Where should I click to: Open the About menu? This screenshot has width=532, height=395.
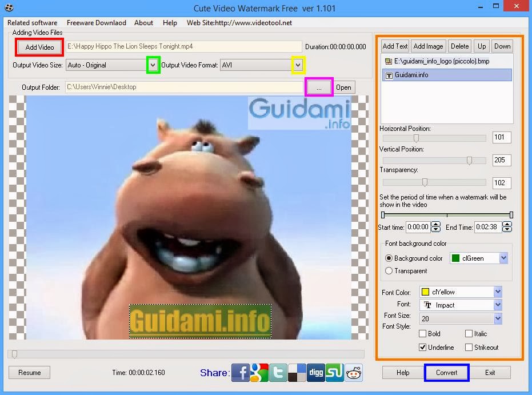[x=143, y=23]
